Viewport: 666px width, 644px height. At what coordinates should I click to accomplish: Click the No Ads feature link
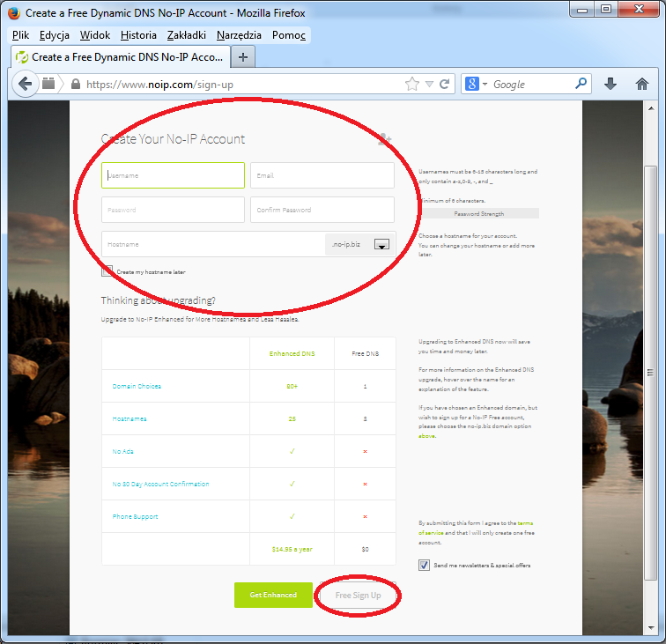tap(122, 451)
